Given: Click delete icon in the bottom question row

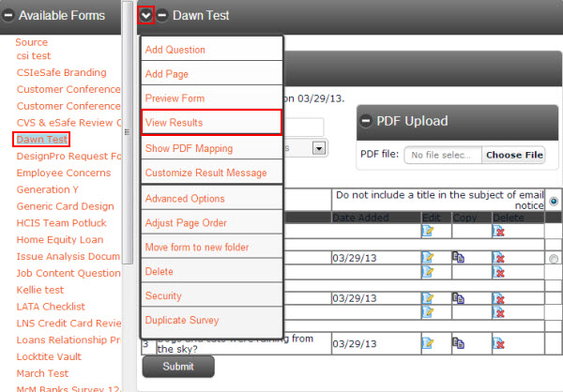Looking at the screenshot, I should [498, 343].
